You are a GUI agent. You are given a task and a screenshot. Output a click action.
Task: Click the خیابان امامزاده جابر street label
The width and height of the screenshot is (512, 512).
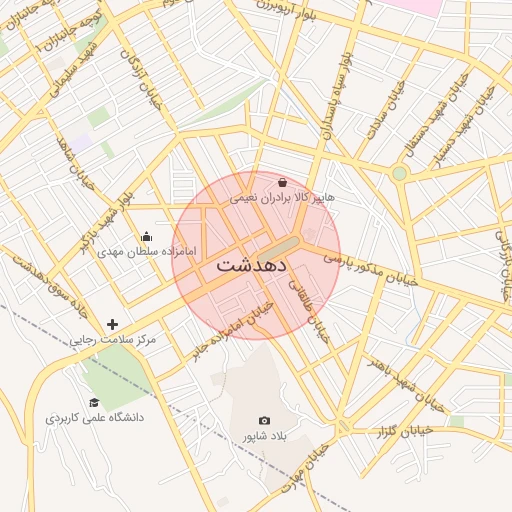233,332
